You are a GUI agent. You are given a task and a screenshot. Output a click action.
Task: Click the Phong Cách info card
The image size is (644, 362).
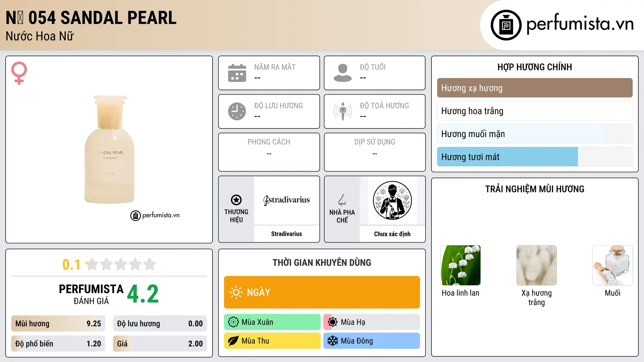(x=269, y=152)
